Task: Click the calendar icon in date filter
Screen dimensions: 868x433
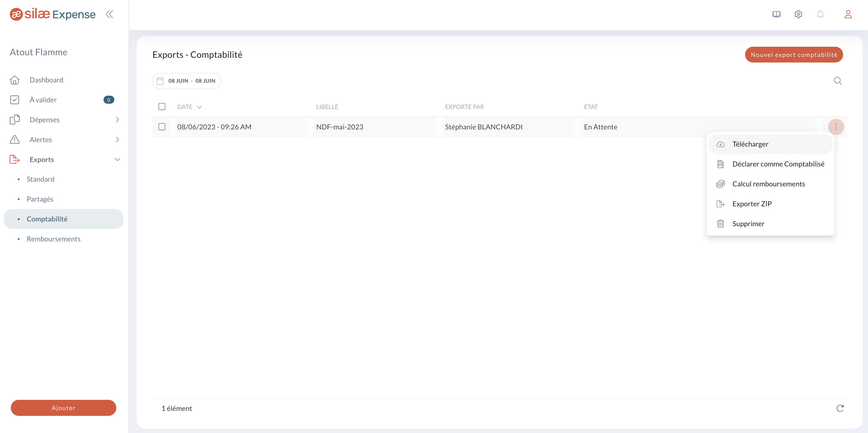Action: [160, 81]
